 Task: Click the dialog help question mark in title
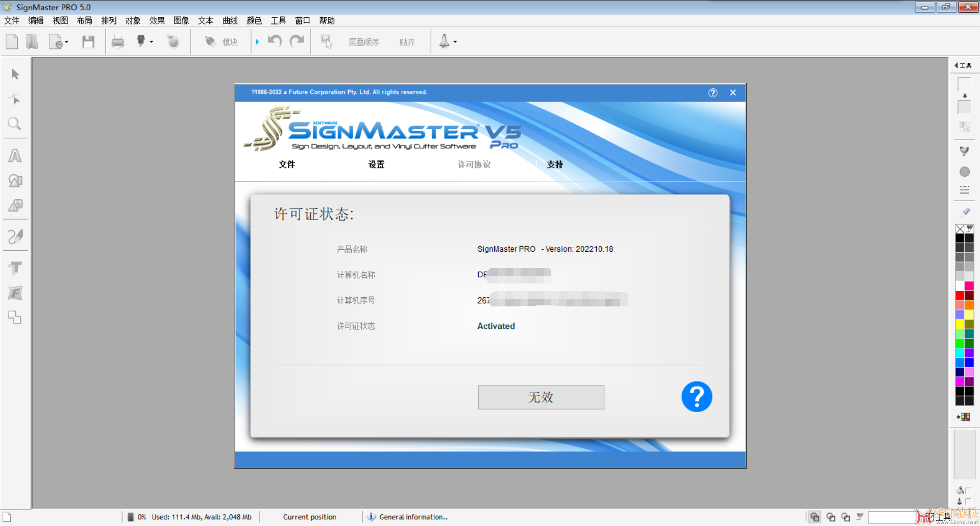click(713, 92)
